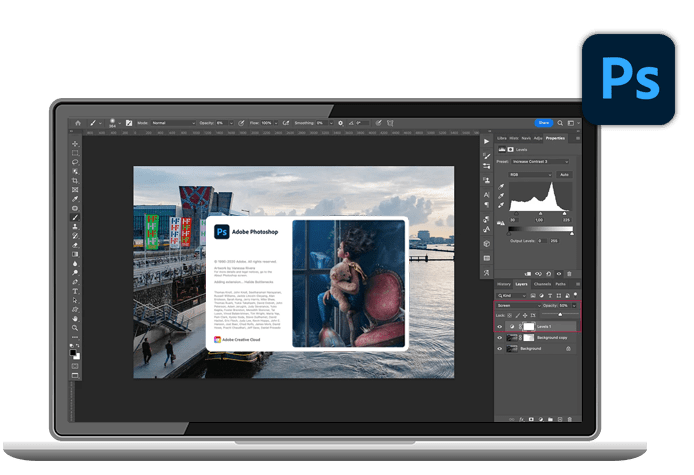Click the Character panel icon in dock
694x475 pixels.
coord(486,195)
